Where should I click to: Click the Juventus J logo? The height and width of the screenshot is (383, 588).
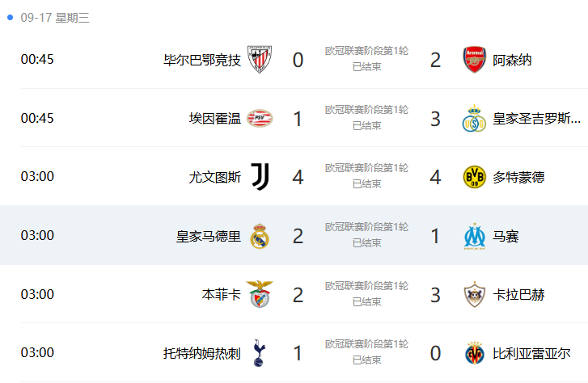[x=260, y=176]
